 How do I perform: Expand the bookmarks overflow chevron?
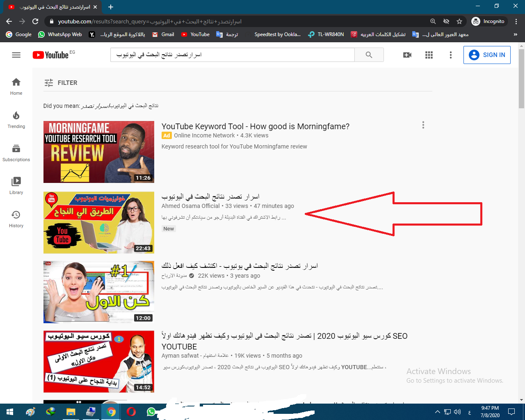click(516, 34)
